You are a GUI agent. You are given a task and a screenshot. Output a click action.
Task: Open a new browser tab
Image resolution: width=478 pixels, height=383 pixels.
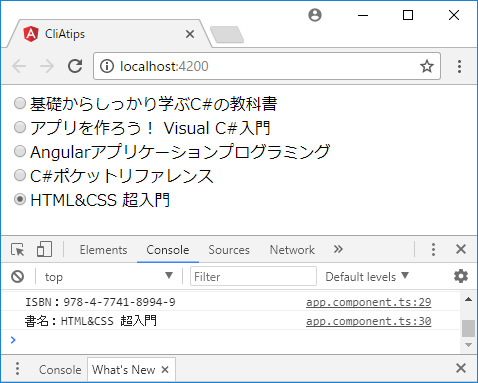227,35
